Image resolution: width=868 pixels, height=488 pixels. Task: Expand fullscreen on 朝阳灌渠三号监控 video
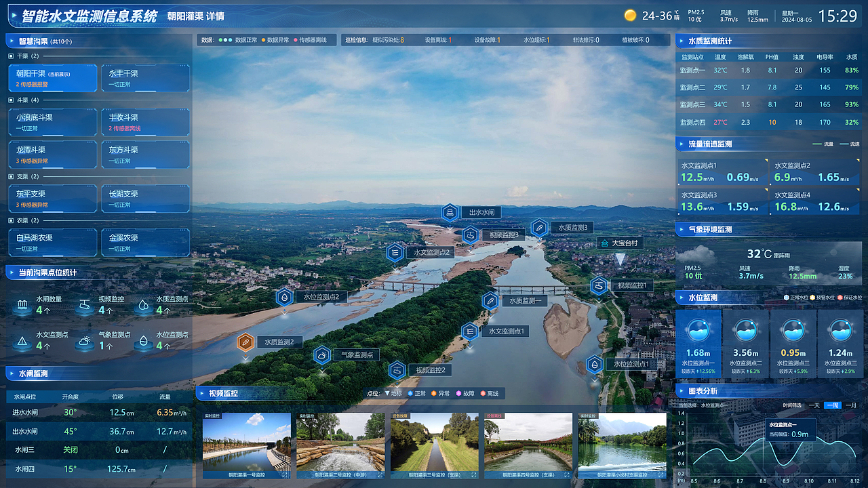click(x=473, y=475)
